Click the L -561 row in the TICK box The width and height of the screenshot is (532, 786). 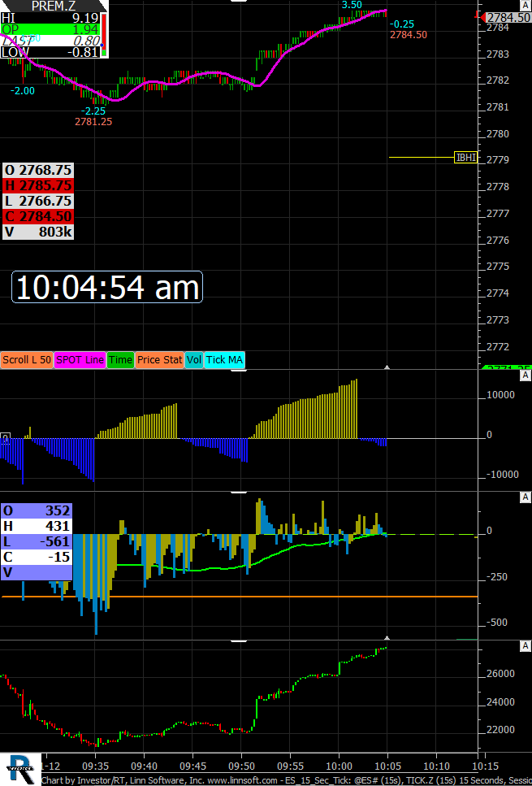click(x=37, y=541)
